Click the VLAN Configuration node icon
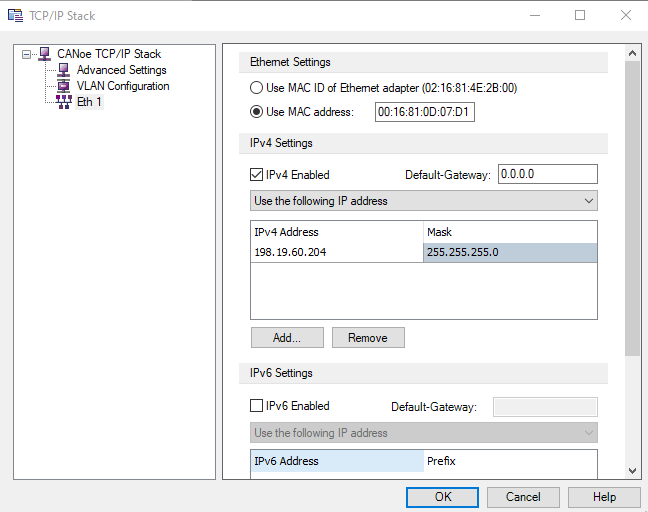Image resolution: width=648 pixels, height=512 pixels. pyautogui.click(x=64, y=86)
